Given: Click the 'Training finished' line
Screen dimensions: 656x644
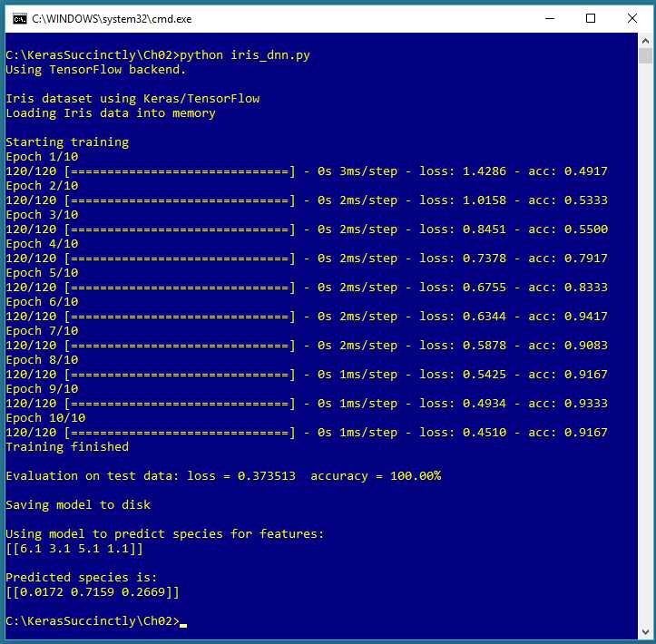Looking at the screenshot, I should (x=67, y=447).
